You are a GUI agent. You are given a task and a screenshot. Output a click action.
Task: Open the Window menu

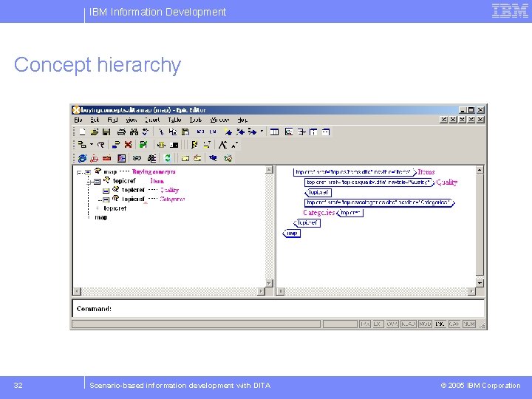(x=219, y=120)
